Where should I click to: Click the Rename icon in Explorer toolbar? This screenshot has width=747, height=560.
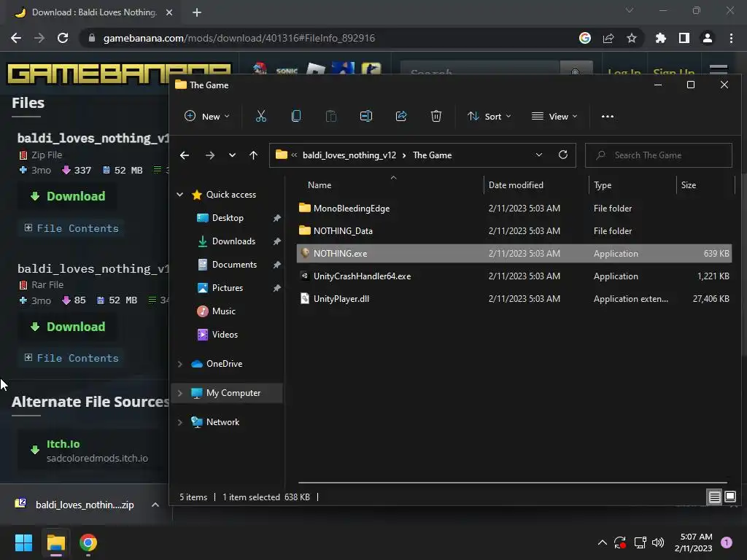coord(366,116)
